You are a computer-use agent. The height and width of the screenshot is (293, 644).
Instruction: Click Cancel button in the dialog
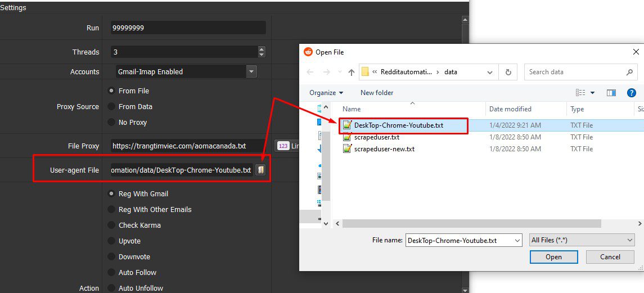610,257
